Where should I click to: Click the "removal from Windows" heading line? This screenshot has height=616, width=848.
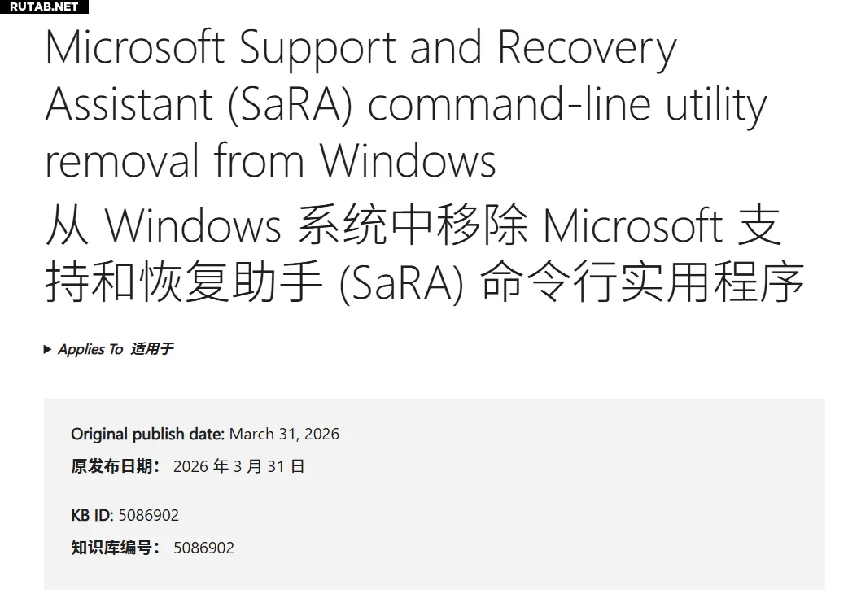coord(270,159)
